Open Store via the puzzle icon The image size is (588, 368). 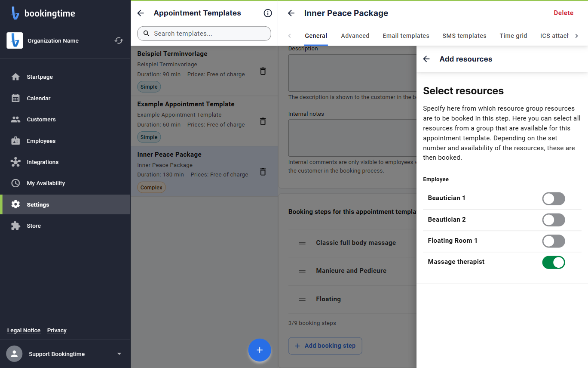click(16, 226)
